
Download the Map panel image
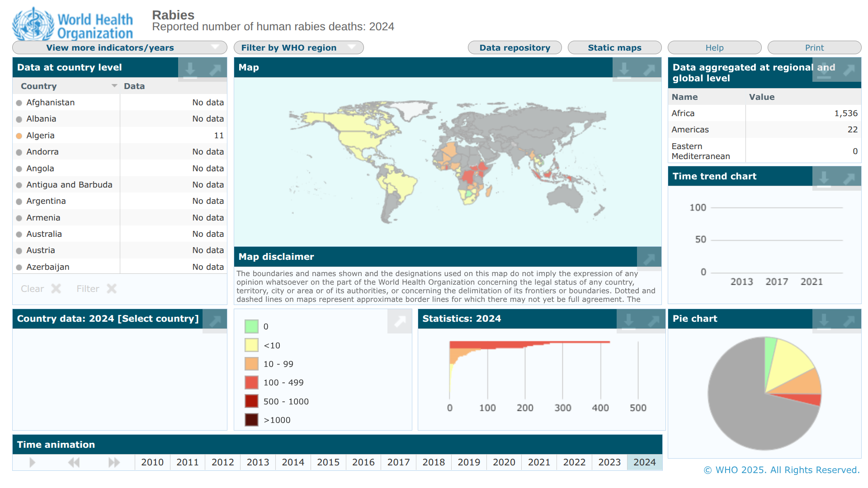(x=624, y=69)
